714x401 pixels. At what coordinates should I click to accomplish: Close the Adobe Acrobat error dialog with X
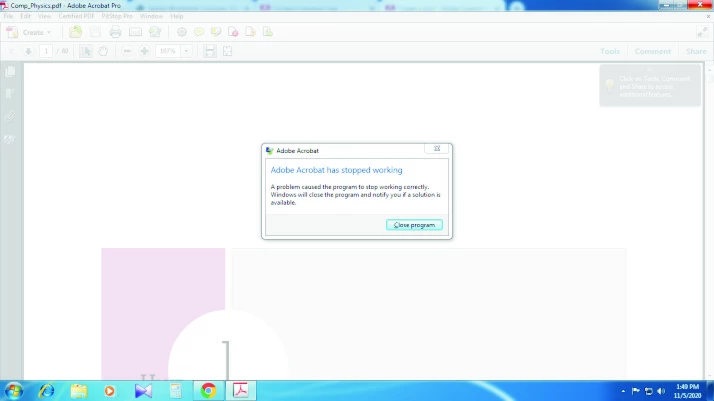click(437, 148)
